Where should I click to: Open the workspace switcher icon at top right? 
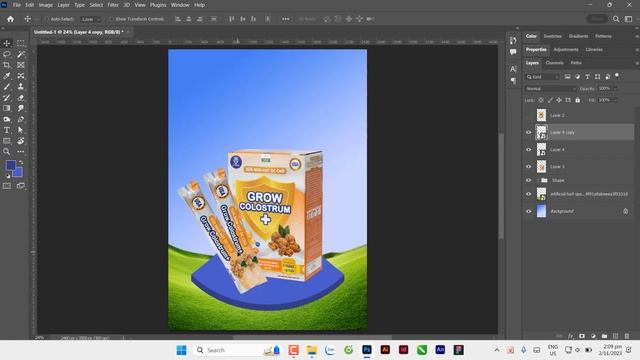(629, 19)
